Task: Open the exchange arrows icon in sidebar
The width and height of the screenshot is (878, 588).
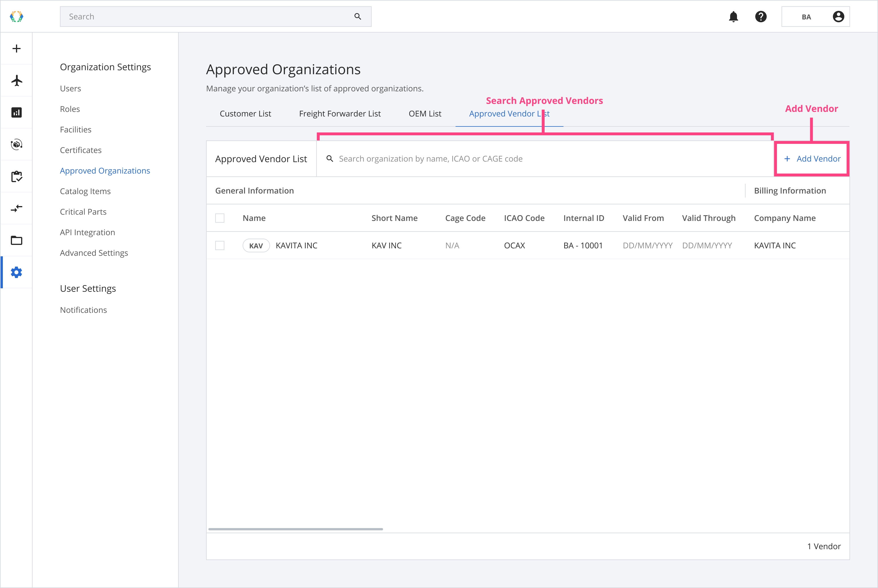Action: pyautogui.click(x=17, y=208)
